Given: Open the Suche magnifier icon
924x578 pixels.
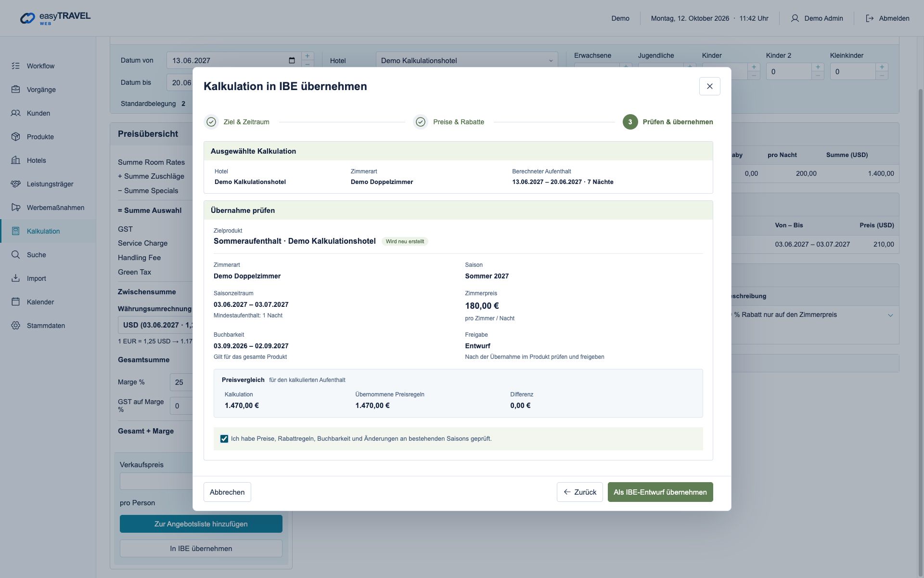Looking at the screenshot, I should [16, 255].
